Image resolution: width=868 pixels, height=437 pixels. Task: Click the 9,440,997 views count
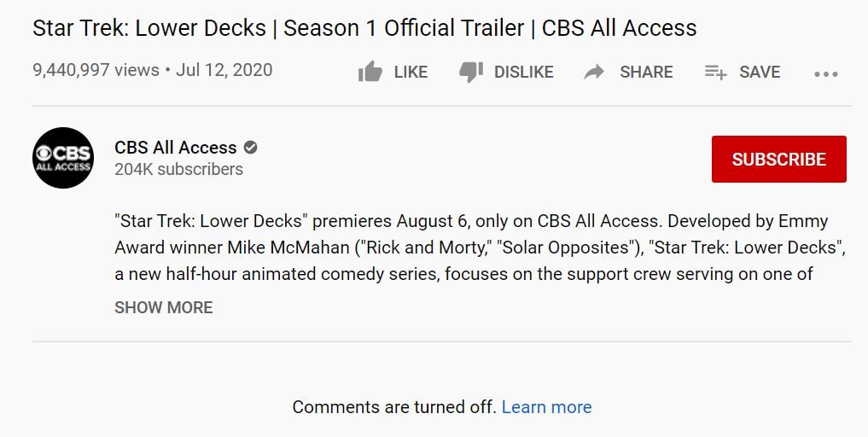click(x=96, y=70)
